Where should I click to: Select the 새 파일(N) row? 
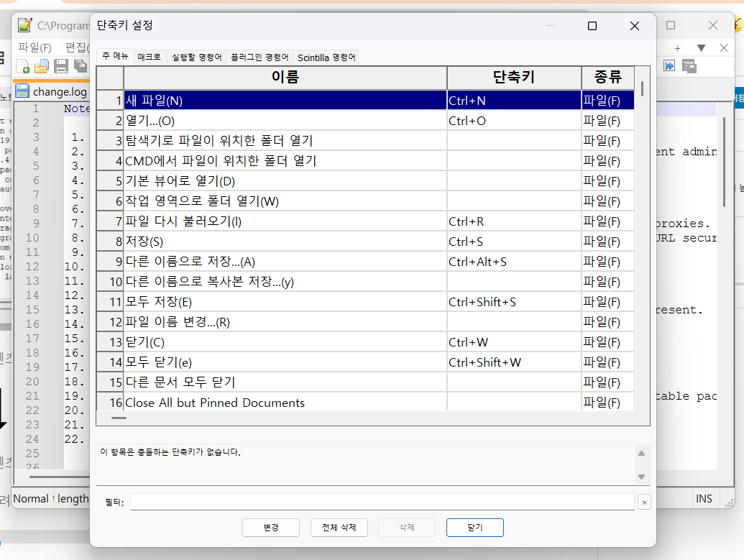365,101
